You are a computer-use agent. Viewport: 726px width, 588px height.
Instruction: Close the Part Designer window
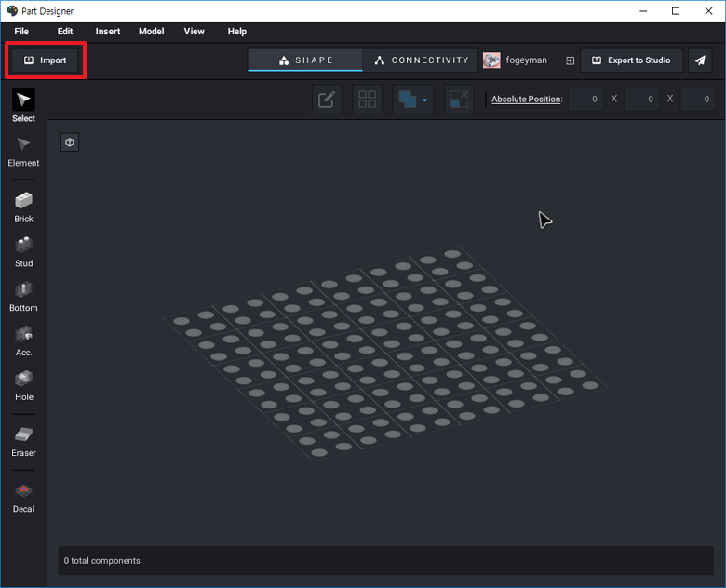[x=708, y=11]
